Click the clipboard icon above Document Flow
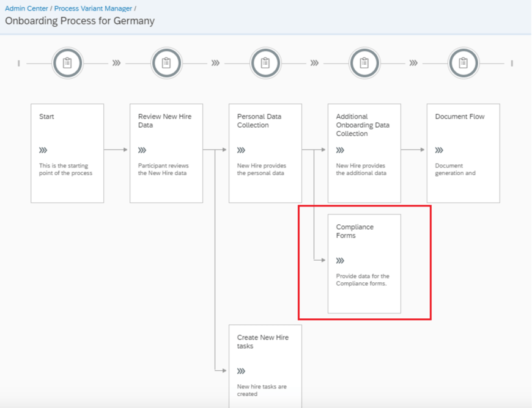Image resolution: width=532 pixels, height=408 pixels. [463, 63]
